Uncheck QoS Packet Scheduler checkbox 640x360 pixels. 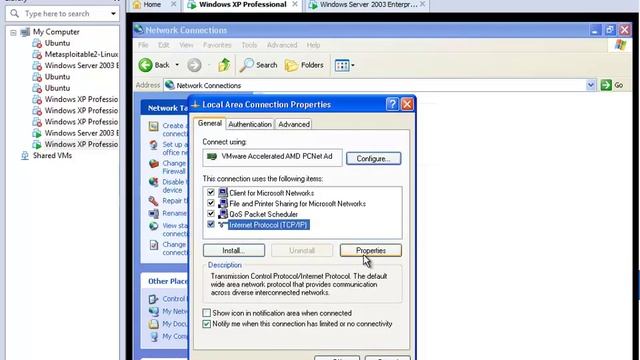[x=211, y=213]
